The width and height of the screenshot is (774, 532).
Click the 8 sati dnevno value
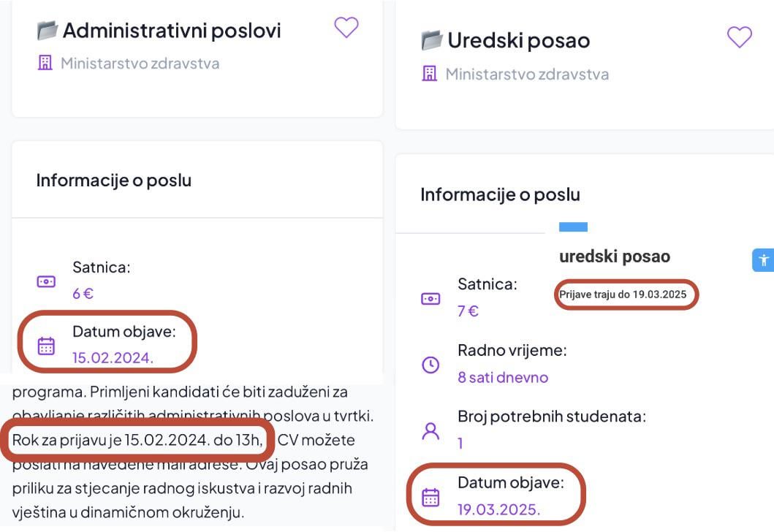[503, 378]
